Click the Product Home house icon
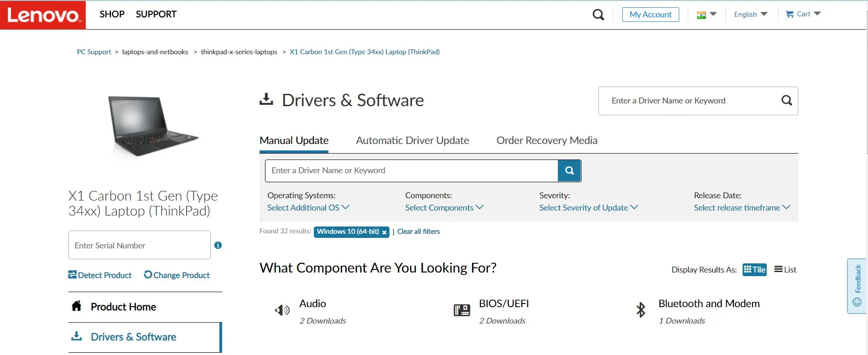The height and width of the screenshot is (355, 868). (77, 306)
